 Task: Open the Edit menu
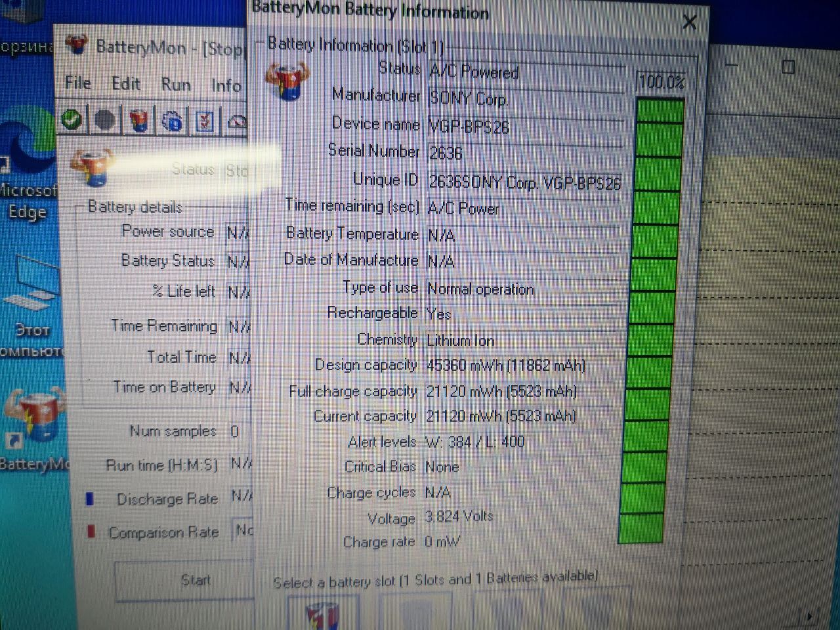pos(125,83)
